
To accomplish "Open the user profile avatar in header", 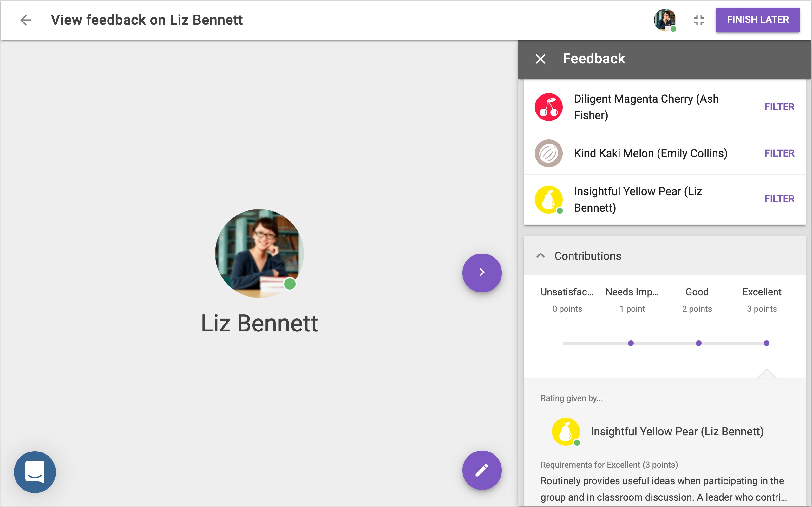I will [x=665, y=20].
